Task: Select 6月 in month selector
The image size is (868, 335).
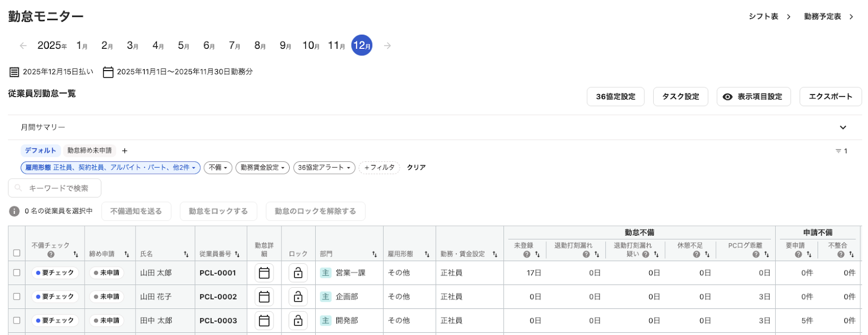Action: pos(209,46)
